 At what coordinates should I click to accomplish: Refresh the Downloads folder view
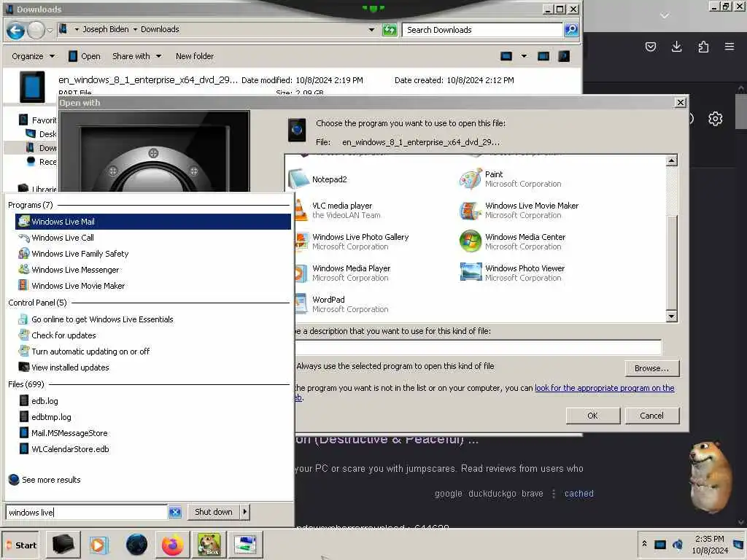click(x=390, y=30)
